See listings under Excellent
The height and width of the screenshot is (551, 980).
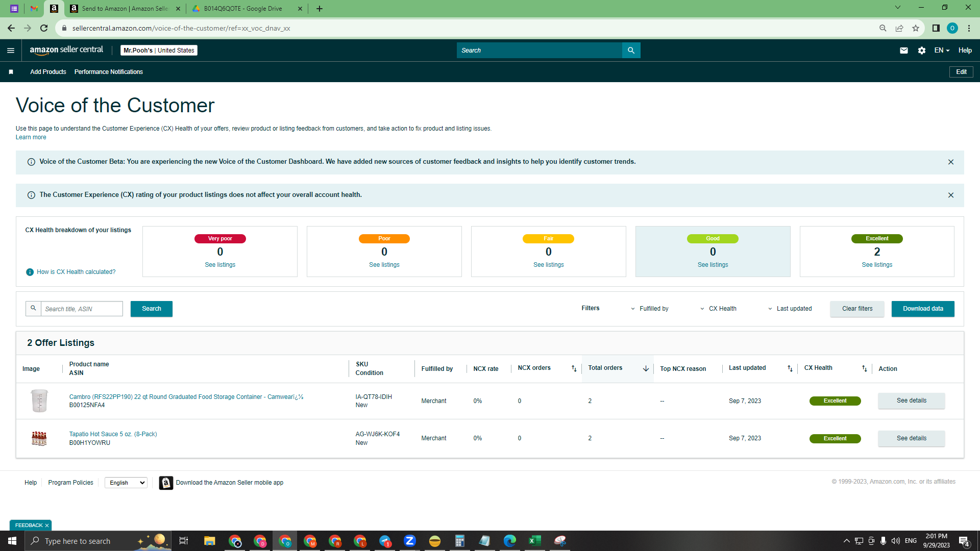click(877, 265)
